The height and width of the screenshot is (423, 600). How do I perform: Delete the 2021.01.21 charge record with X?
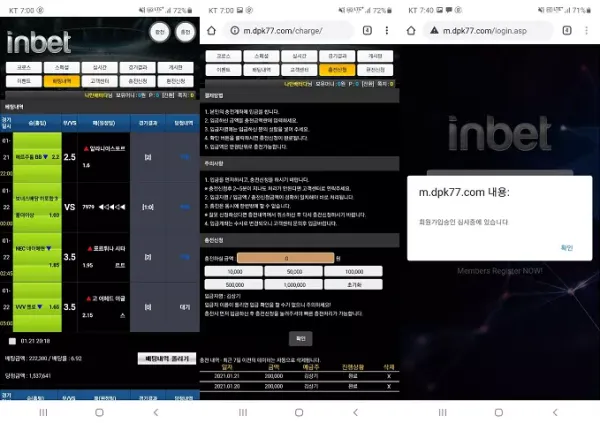(389, 376)
